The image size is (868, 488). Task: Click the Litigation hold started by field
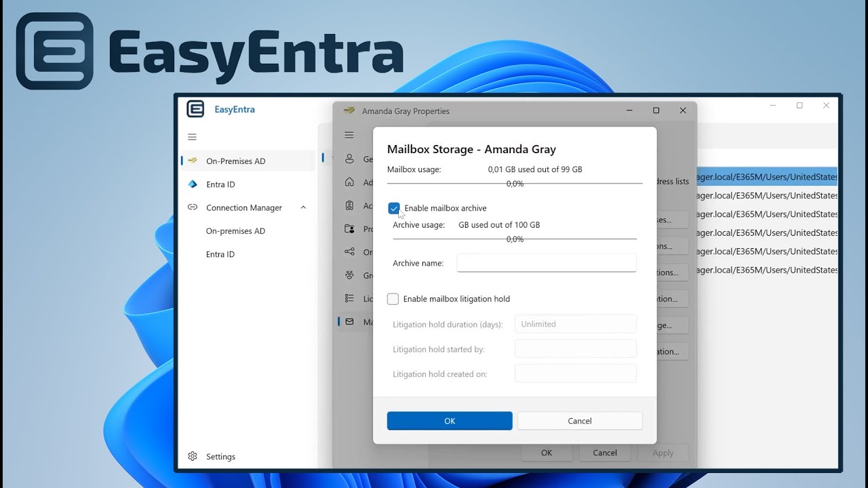[x=576, y=349]
